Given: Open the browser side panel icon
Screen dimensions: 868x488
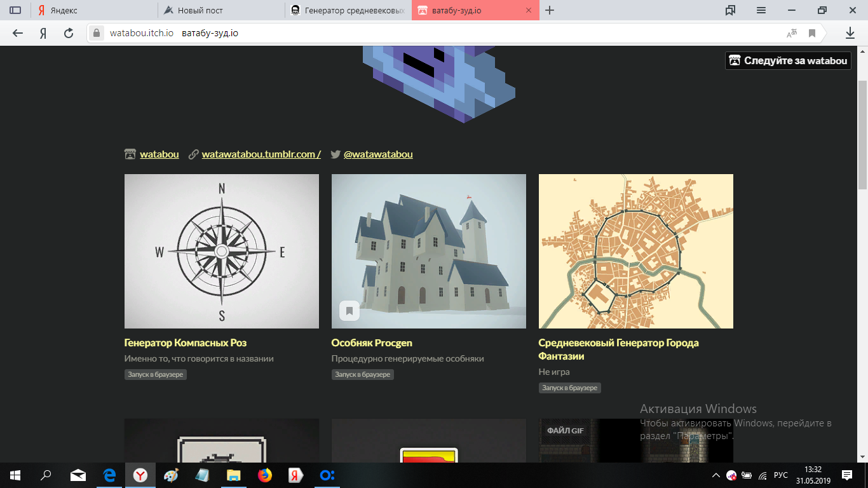Looking at the screenshot, I should click(x=15, y=10).
